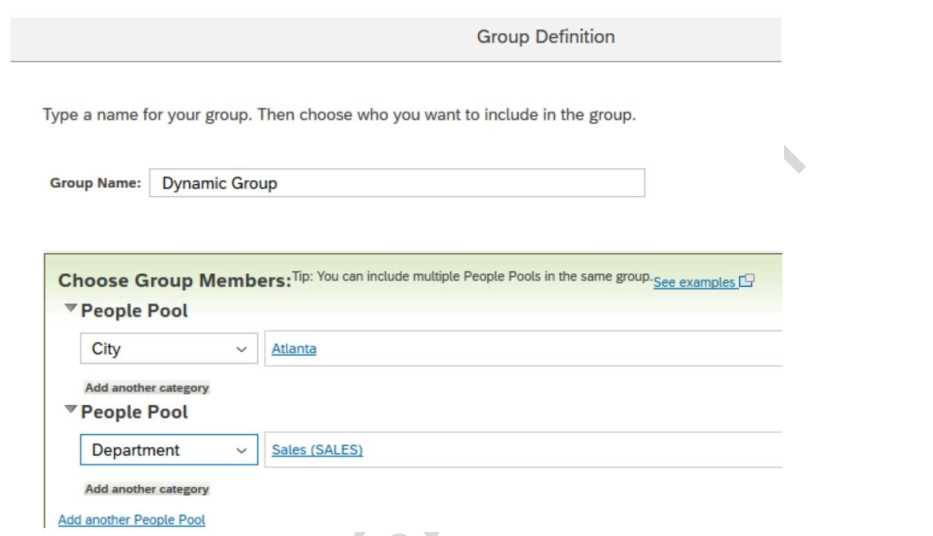Add another category under Department pool
The height and width of the screenshot is (536, 933).
pyautogui.click(x=147, y=489)
